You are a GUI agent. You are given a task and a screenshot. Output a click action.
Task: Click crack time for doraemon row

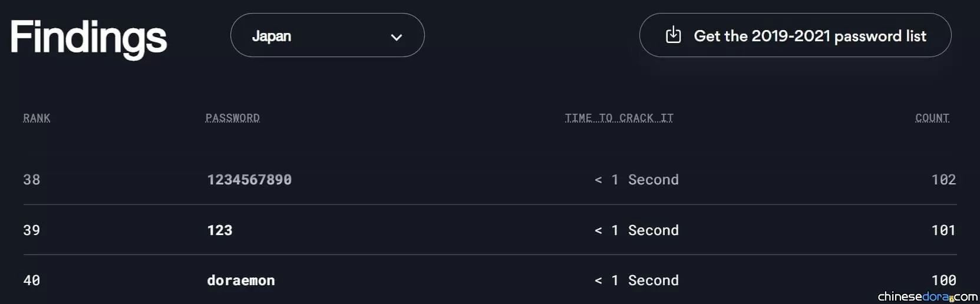pyautogui.click(x=636, y=280)
